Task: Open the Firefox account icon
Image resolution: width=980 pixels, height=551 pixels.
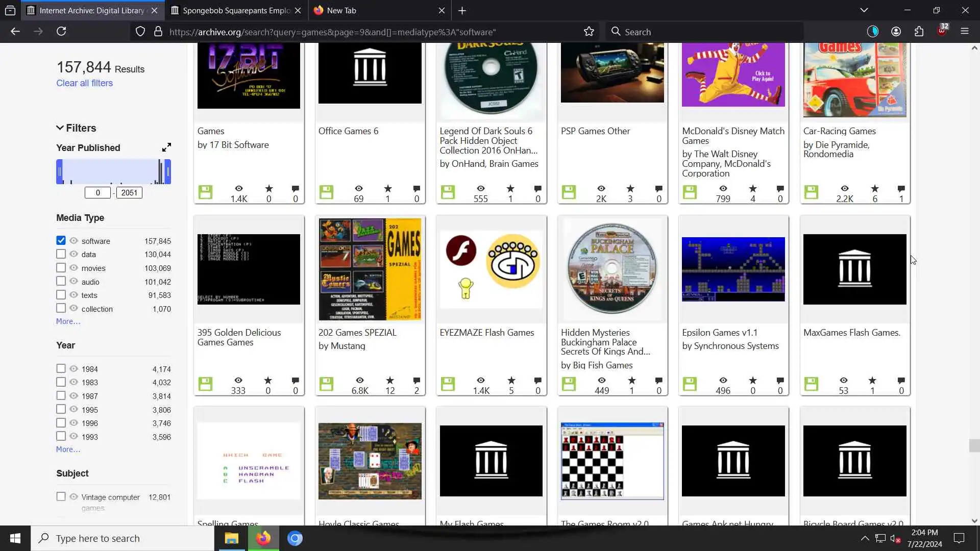Action: (896, 32)
